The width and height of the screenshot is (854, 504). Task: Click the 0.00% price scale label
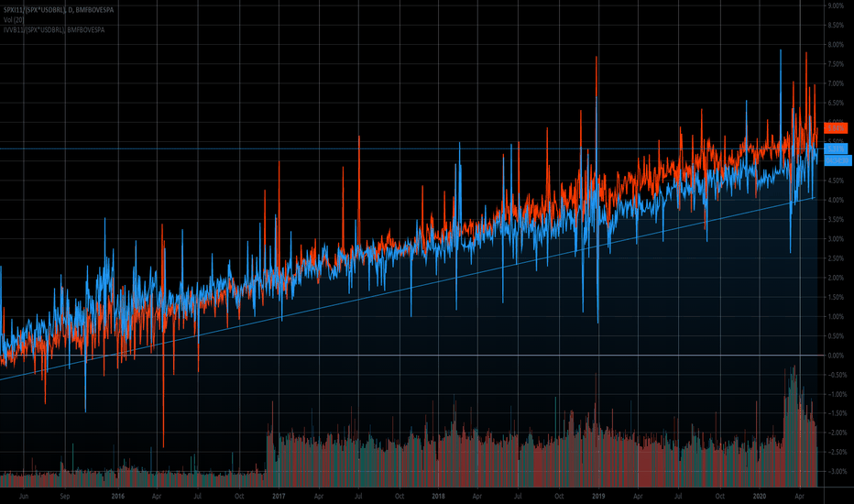click(x=836, y=356)
